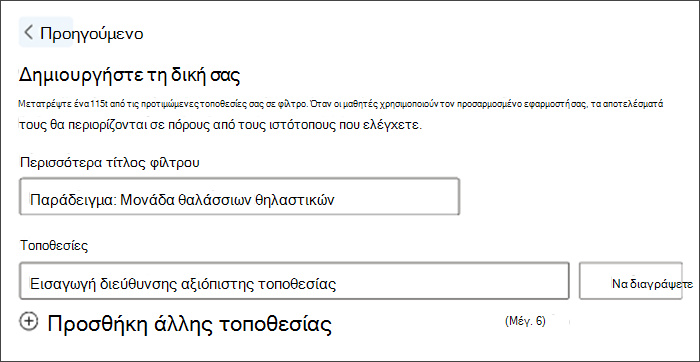Click the placeholder Παράδειγμα: Μονάδα θαλάσσιων θηλαστικών

click(x=182, y=200)
